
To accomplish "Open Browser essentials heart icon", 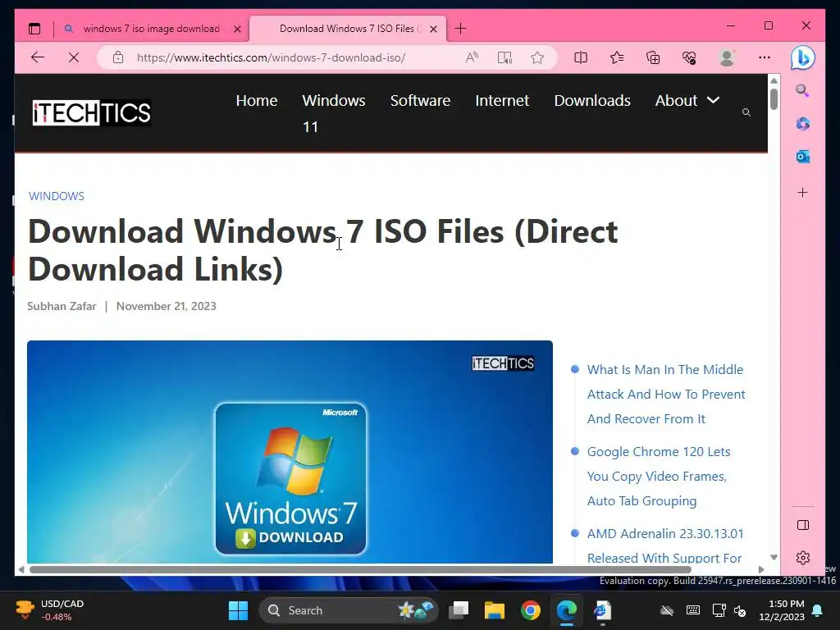I will [689, 57].
